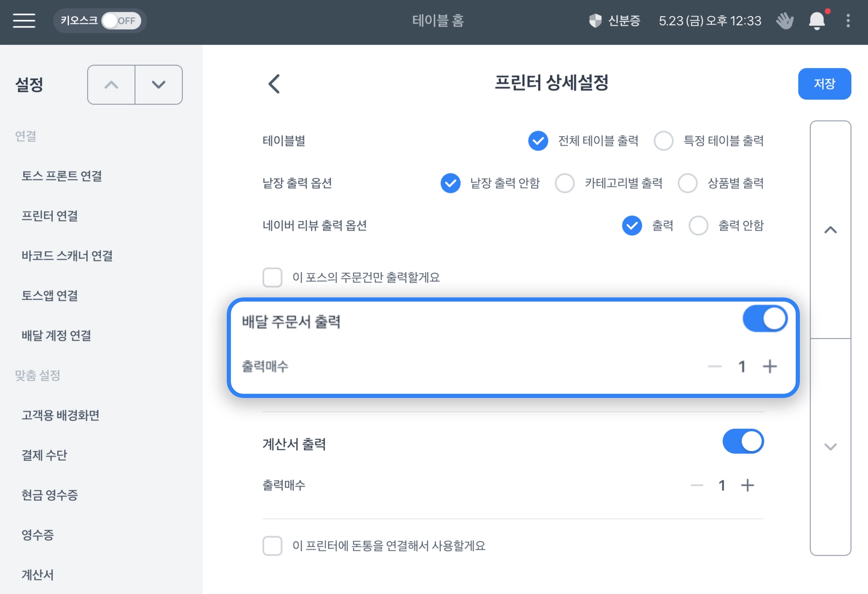Turn off the 계산서 출력 switch

pos(743,441)
